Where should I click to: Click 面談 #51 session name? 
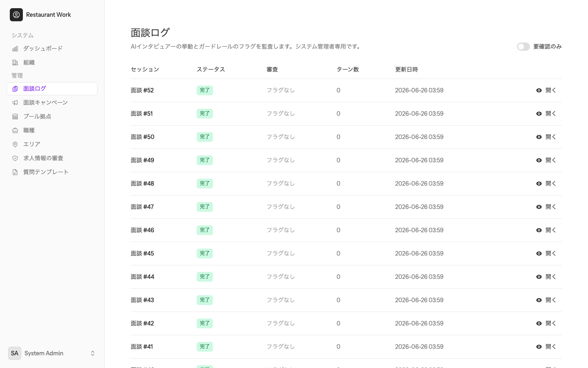142,114
